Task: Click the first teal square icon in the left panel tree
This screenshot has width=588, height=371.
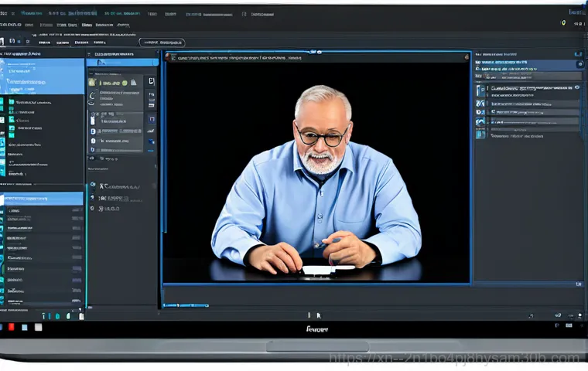Action: (12, 102)
